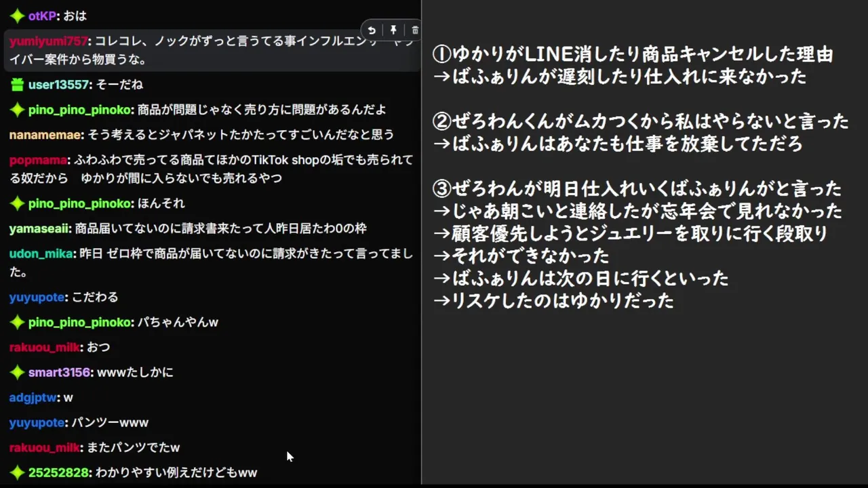Screen dimensions: 868x488
Task: Click yuyupote's name on the パンツーwww message
Action: pyautogui.click(x=37, y=422)
